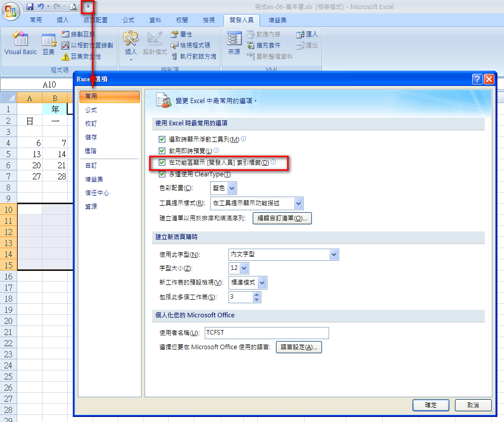Viewport: 504px width, 422px height.
Task: Click 對應內容 map properties
Action: click(263, 34)
